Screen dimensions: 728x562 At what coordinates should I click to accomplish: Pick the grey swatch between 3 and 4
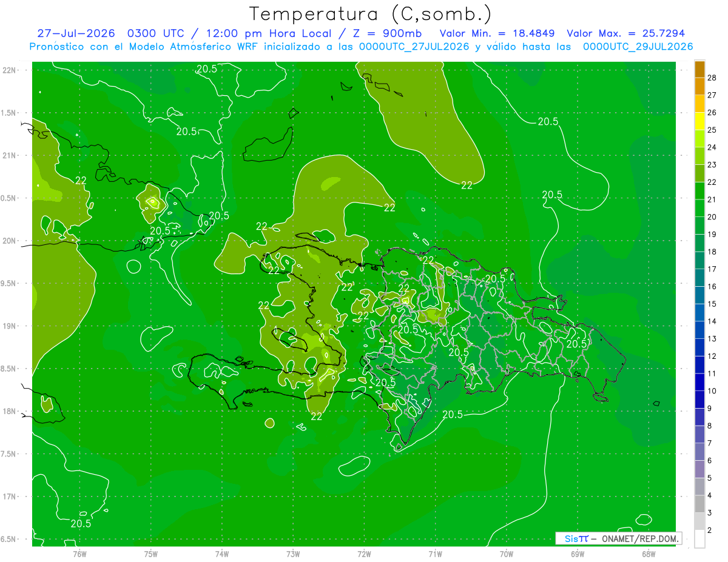coord(699,504)
